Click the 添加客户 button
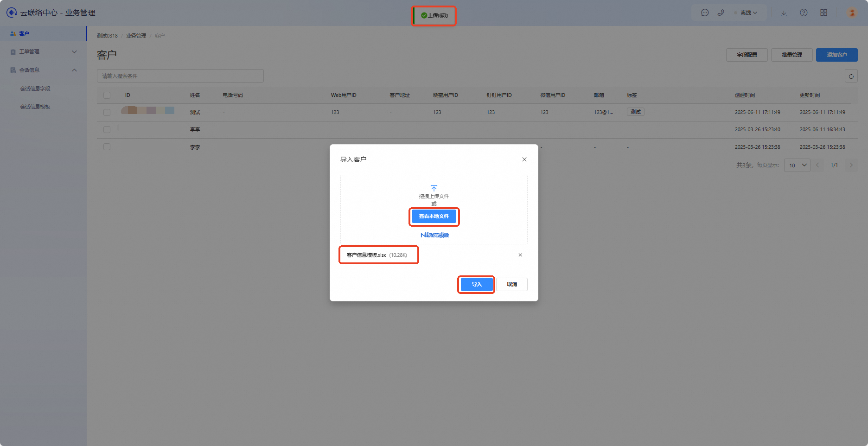 tap(837, 55)
